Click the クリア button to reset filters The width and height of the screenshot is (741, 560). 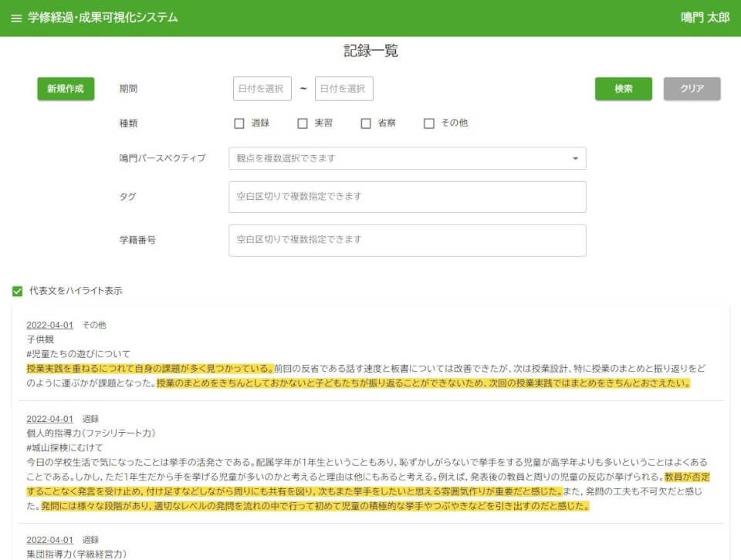tap(692, 88)
